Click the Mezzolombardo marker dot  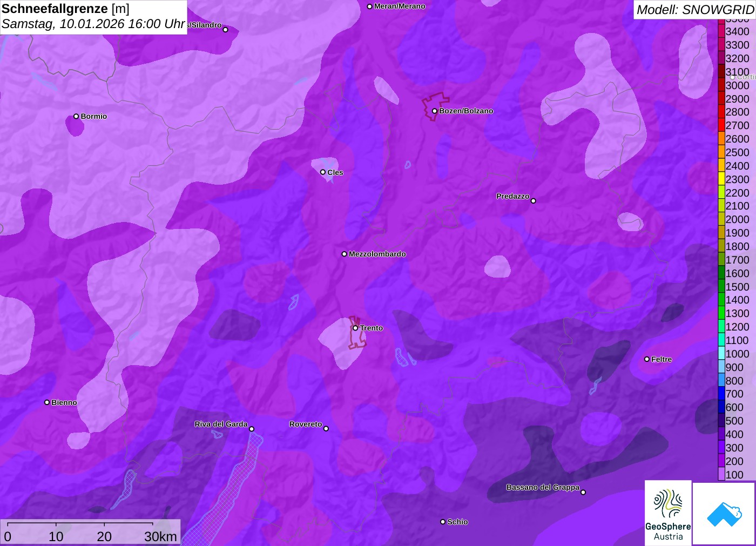[345, 254]
